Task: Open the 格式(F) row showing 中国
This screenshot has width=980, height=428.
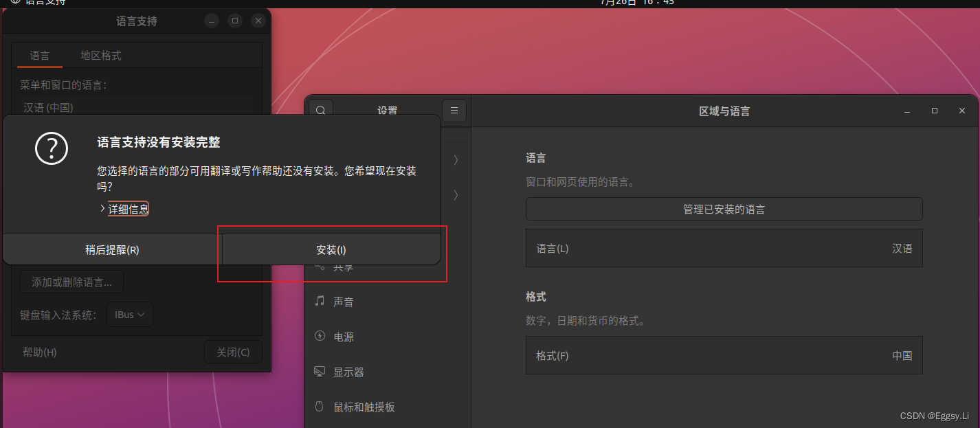Action: pyautogui.click(x=724, y=355)
